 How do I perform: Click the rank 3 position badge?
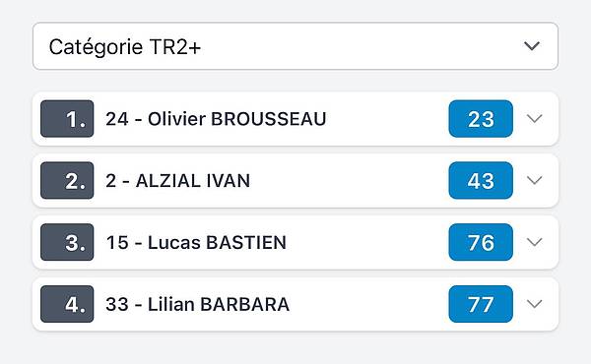[x=67, y=242]
